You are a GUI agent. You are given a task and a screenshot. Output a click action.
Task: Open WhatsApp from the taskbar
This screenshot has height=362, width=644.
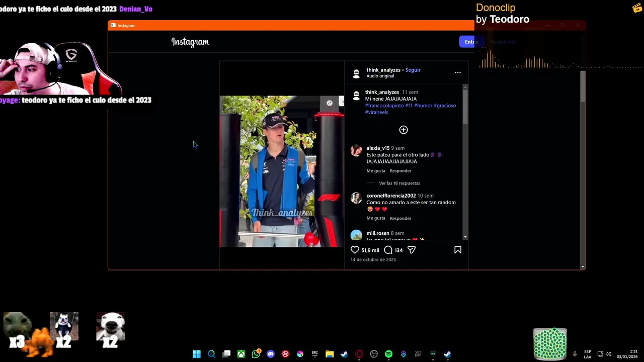[256, 353]
